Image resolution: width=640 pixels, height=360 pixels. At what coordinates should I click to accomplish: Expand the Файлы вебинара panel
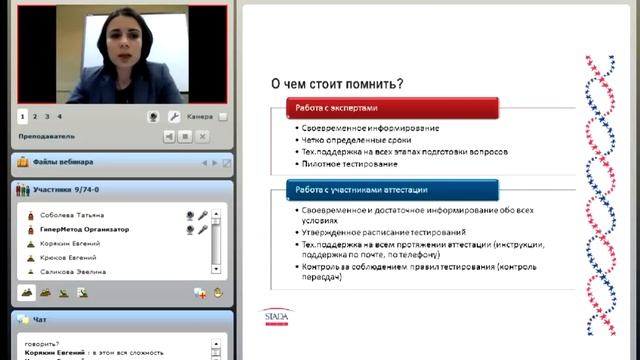point(227,163)
